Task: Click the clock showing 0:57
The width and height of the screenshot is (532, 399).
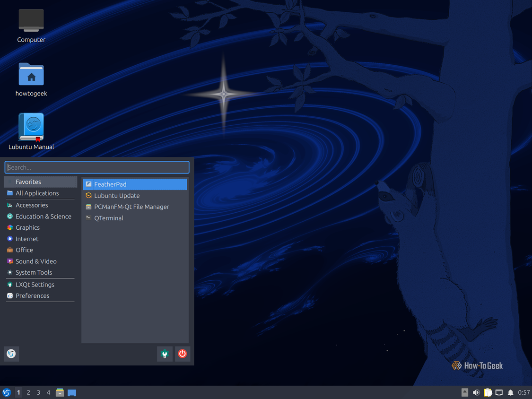Action: click(x=524, y=392)
